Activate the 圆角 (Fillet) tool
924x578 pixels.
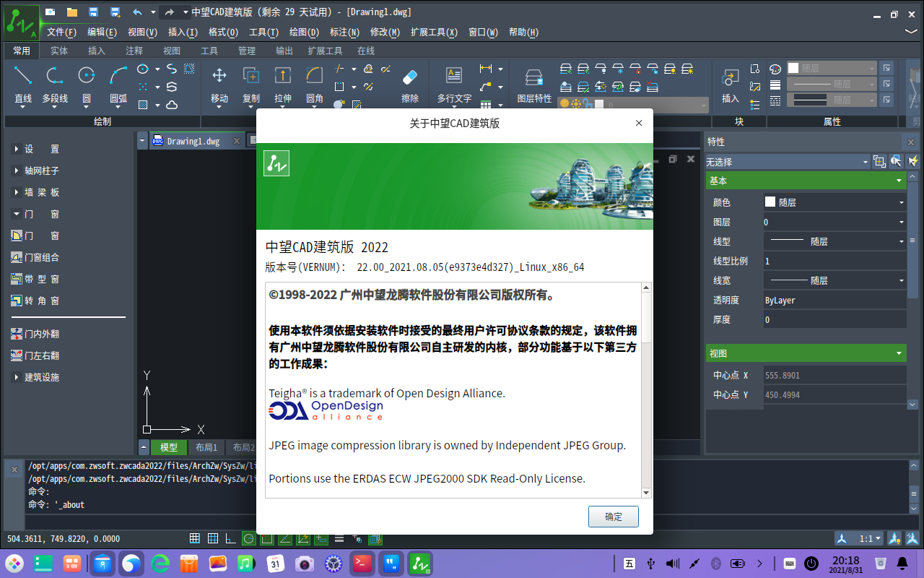315,85
